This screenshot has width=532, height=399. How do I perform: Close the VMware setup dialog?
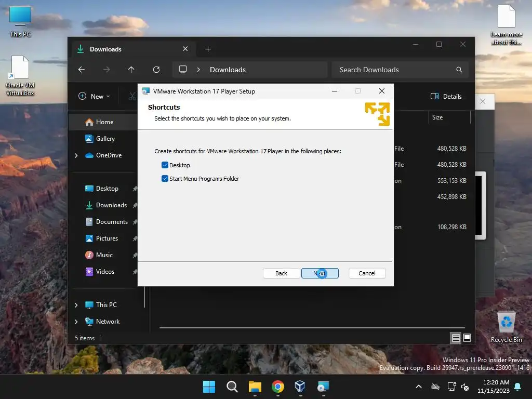coord(382,91)
